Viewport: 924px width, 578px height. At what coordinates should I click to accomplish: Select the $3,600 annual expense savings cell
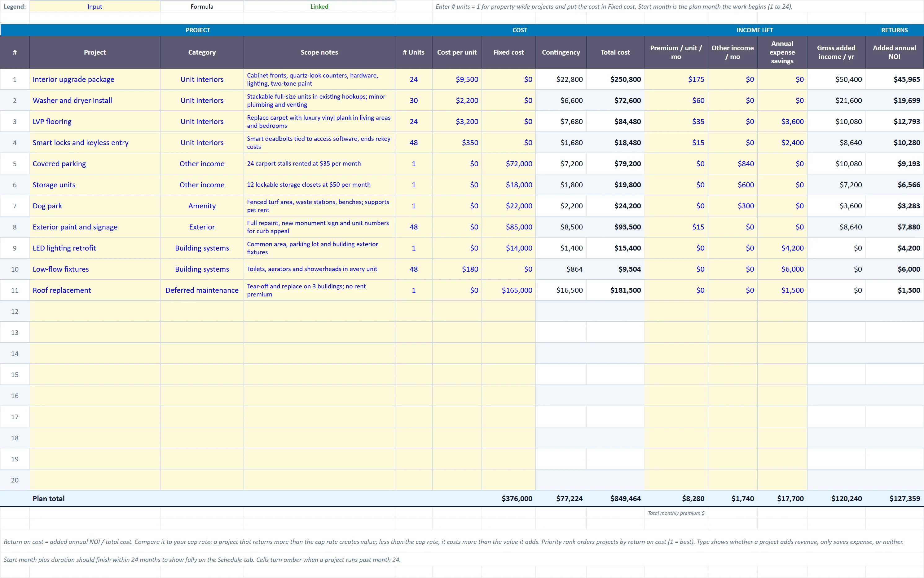(782, 121)
